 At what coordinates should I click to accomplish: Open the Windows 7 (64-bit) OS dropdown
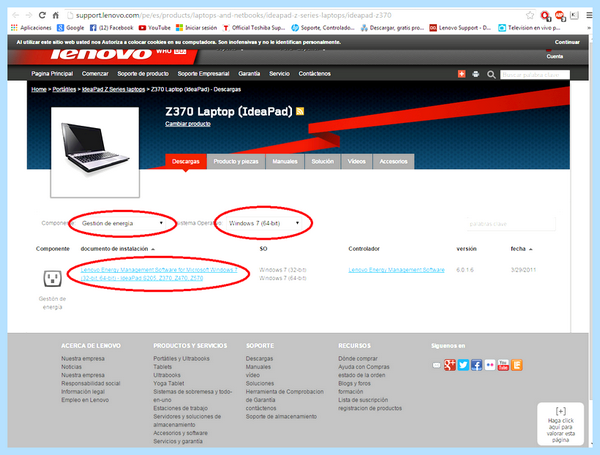click(264, 223)
